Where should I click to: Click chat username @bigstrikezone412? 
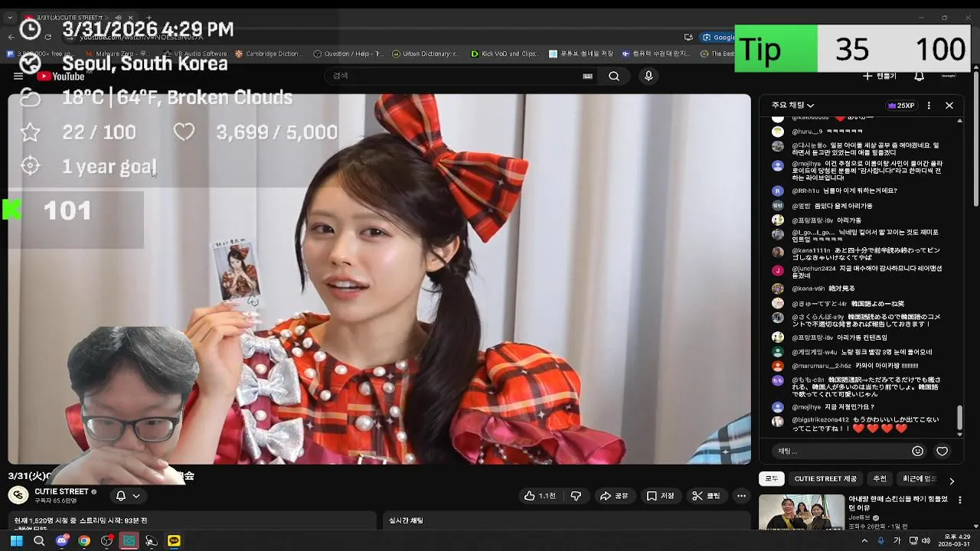[x=821, y=420]
